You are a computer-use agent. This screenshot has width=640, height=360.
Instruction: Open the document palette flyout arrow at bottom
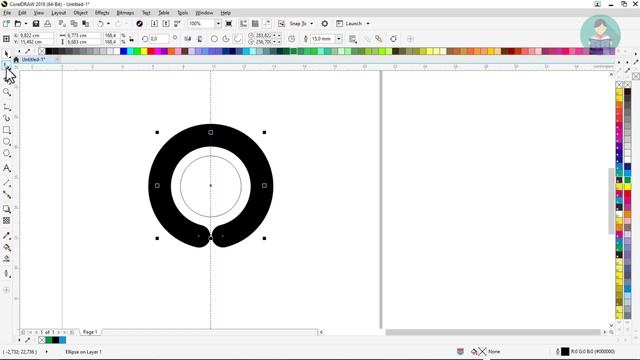pos(19,340)
